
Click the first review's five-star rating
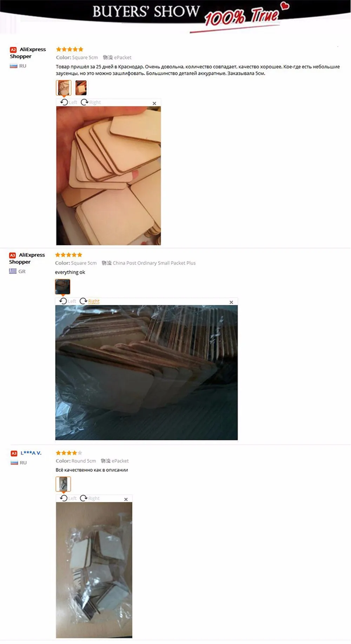tap(69, 49)
